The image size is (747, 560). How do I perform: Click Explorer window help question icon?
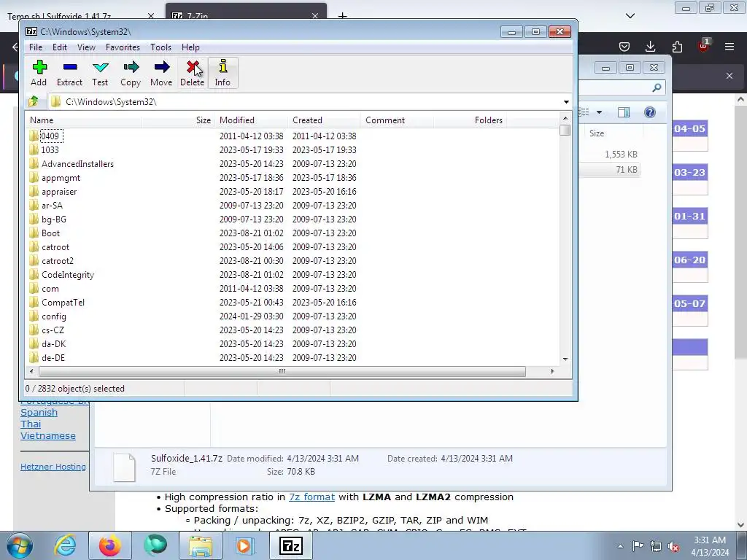click(650, 112)
